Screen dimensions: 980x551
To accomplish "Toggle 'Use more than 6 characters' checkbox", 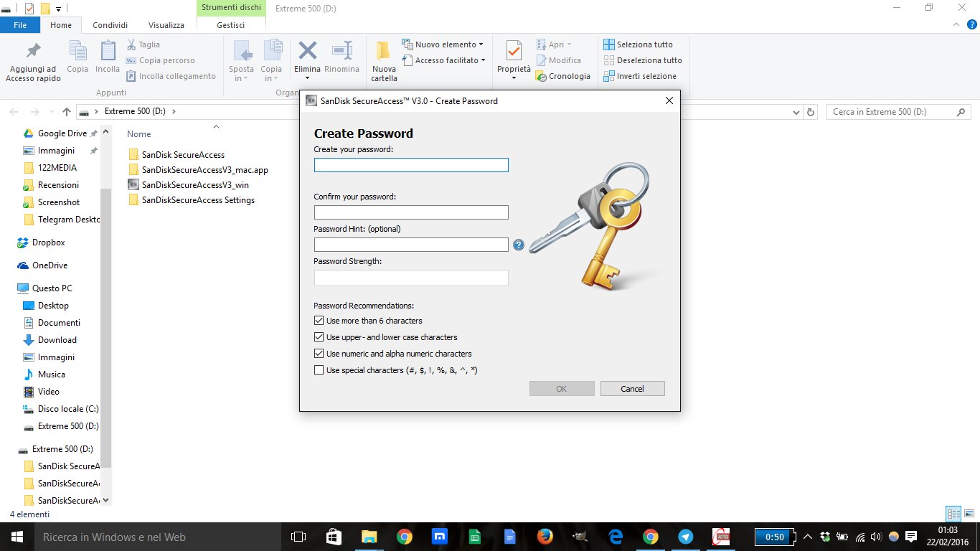I will click(x=319, y=321).
